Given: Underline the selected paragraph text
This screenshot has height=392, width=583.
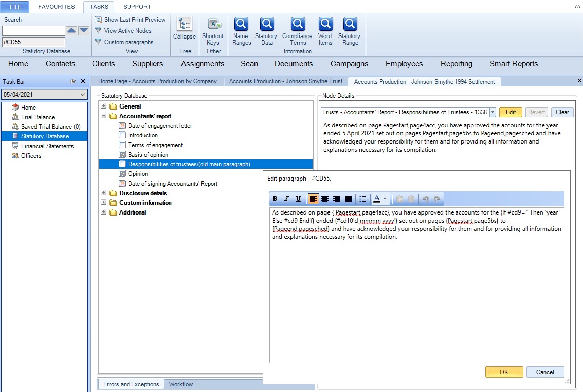Looking at the screenshot, I should pos(298,199).
